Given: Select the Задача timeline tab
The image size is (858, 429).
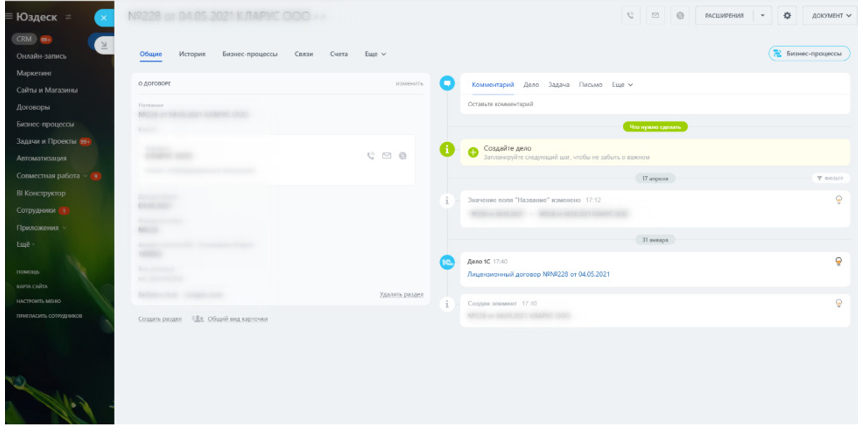Looking at the screenshot, I should tap(559, 85).
